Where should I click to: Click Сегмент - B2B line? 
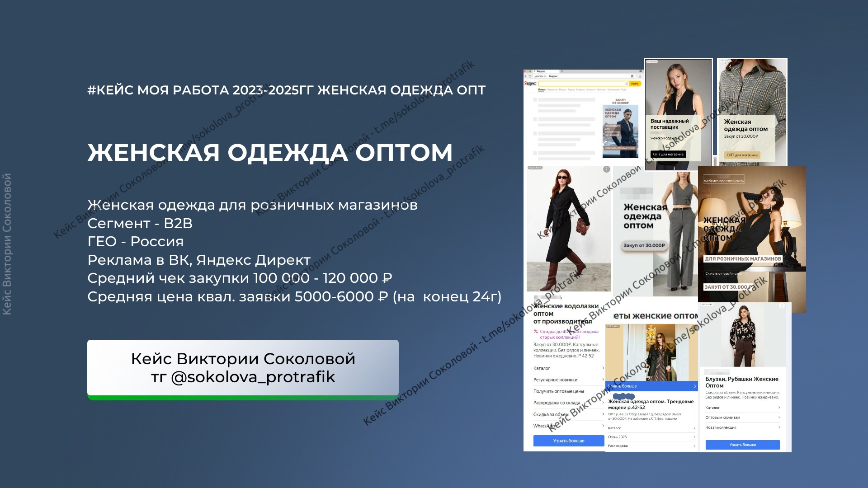[x=140, y=223]
